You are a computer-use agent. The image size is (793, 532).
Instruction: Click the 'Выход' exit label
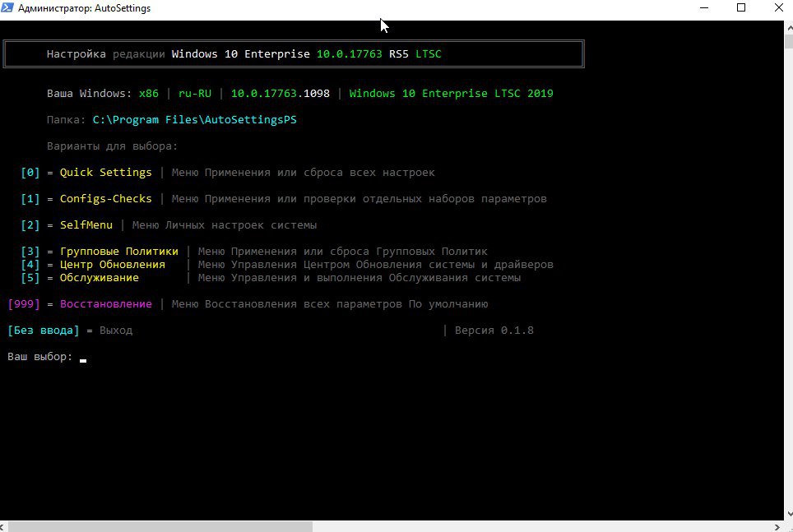[x=116, y=331]
